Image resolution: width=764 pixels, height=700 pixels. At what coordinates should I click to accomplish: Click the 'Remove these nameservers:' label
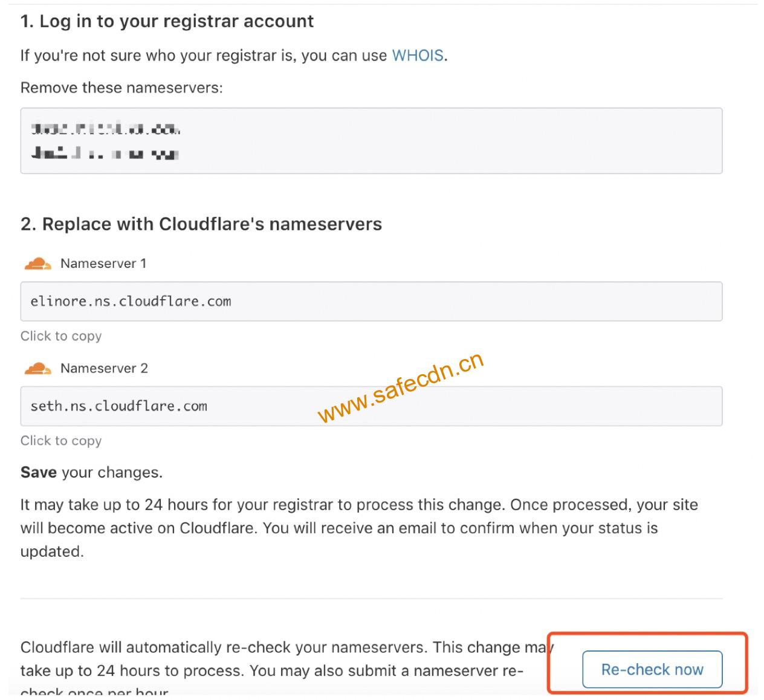point(121,88)
